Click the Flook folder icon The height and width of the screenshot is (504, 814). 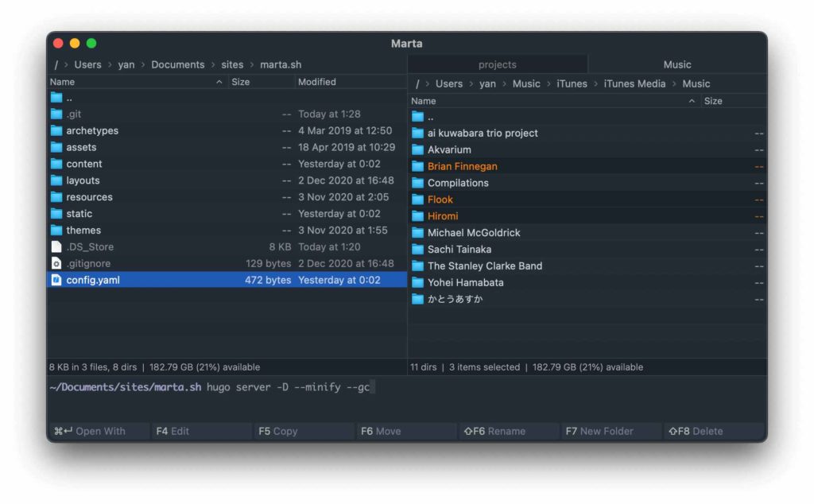418,200
